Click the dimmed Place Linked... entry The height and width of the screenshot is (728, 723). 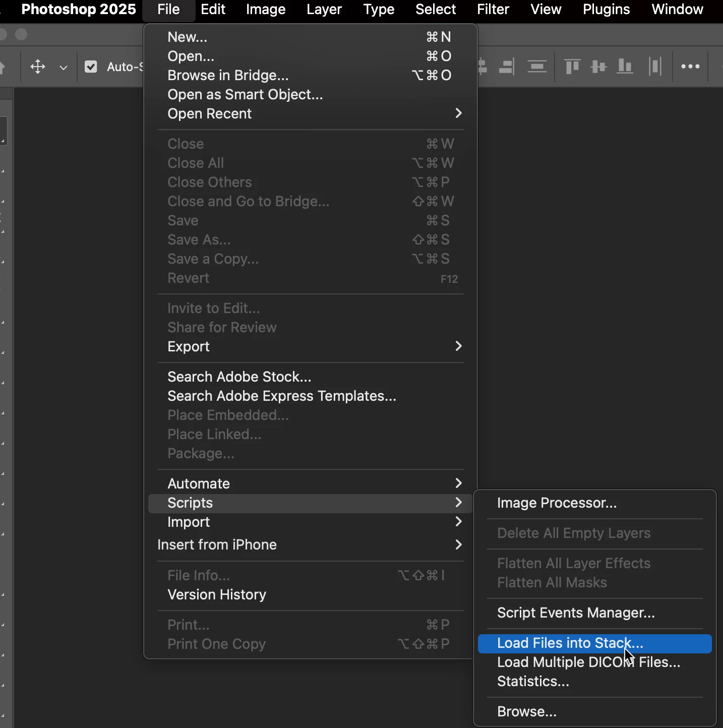point(310,434)
